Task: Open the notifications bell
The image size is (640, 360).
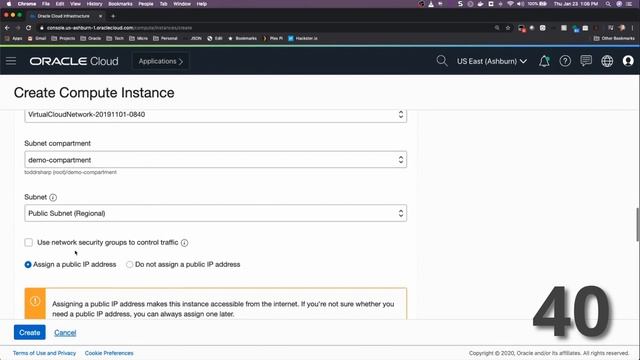Action: click(544, 61)
